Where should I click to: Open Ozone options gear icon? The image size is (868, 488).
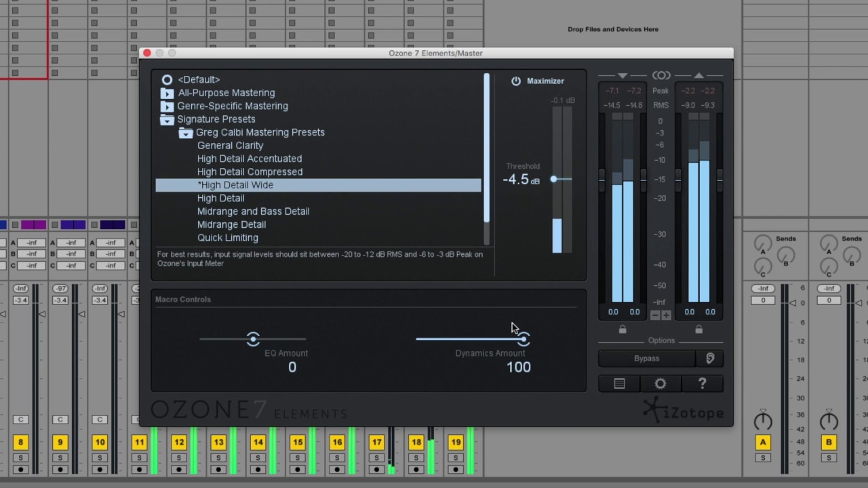[660, 384]
